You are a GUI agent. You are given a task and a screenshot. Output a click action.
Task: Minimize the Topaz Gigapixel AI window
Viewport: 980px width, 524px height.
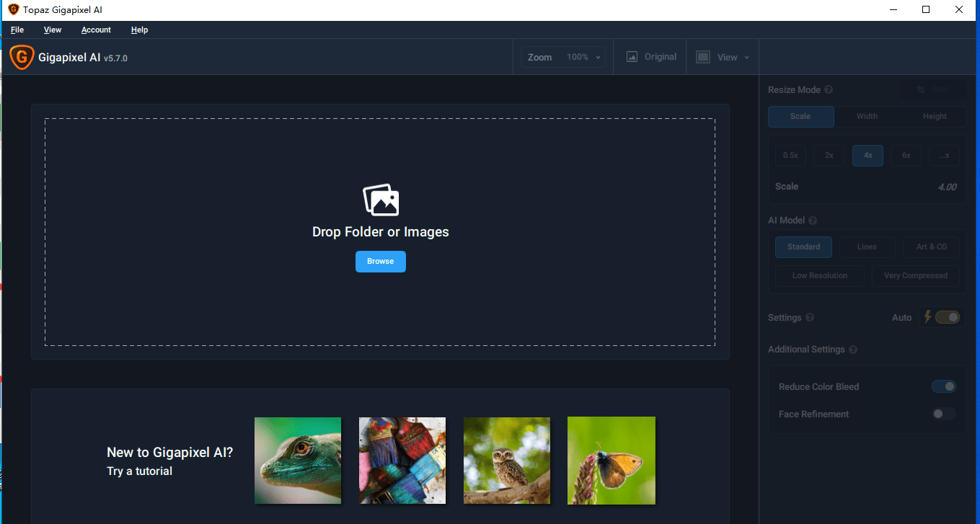click(x=893, y=9)
